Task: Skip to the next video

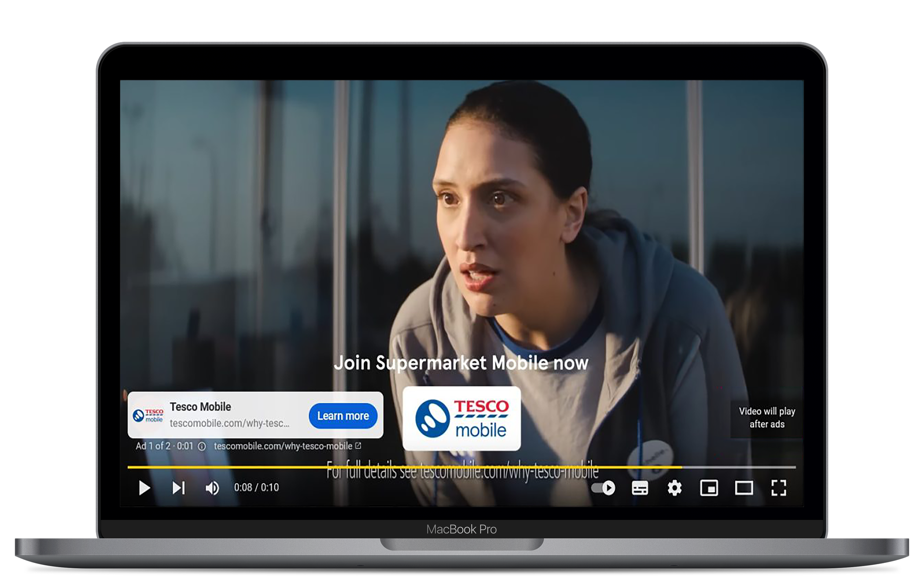Action: pyautogui.click(x=179, y=488)
